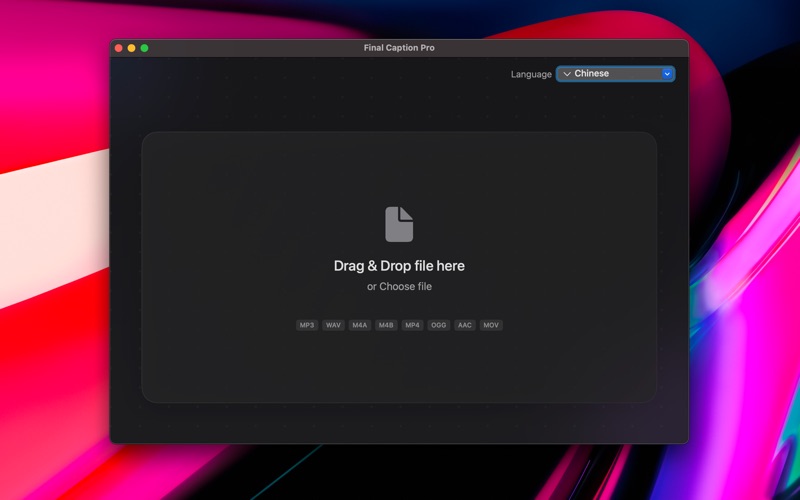
Task: Click the M4A format badge
Action: (360, 325)
